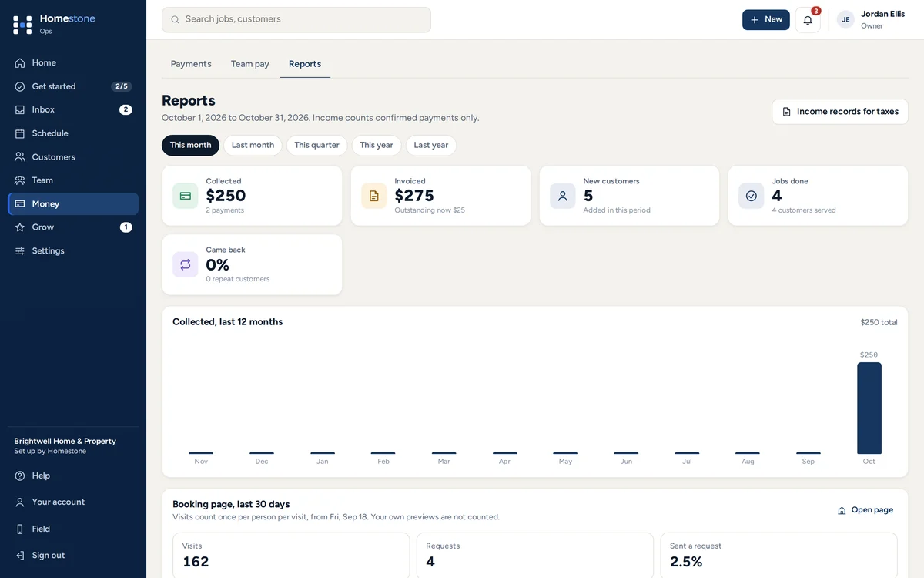This screenshot has width=924, height=578.
Task: Click the New button
Action: click(766, 20)
